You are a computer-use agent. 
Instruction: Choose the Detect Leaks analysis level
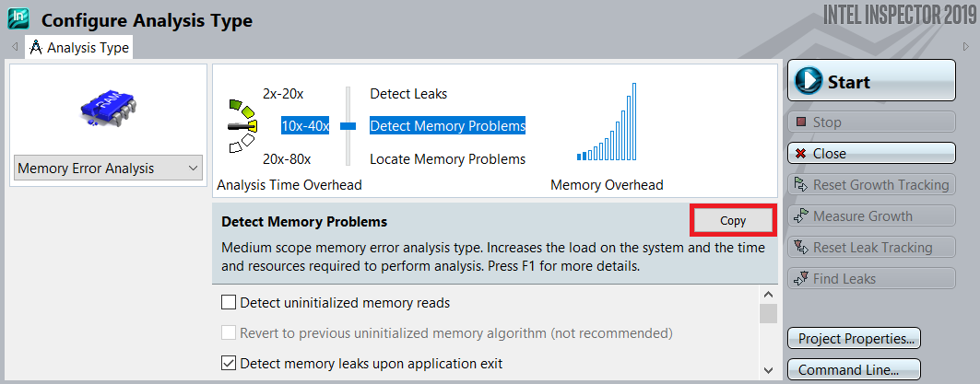(x=407, y=94)
